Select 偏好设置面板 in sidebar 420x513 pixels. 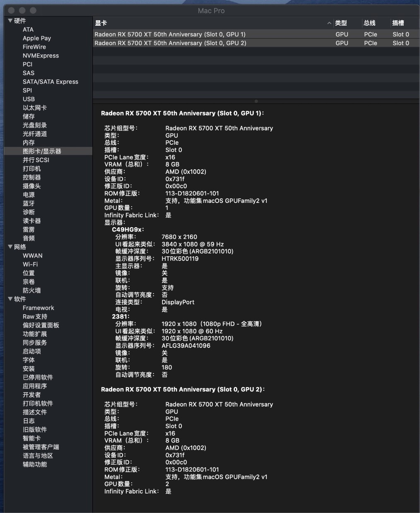(41, 325)
